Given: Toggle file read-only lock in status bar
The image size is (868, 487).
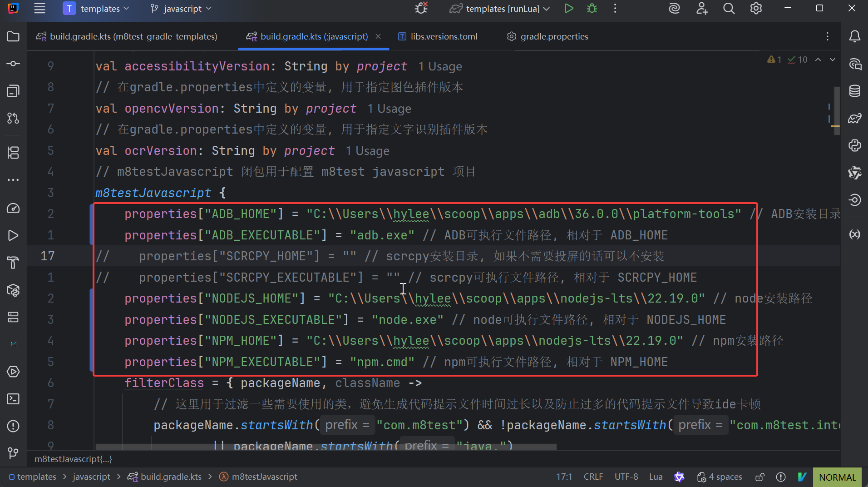Looking at the screenshot, I should (x=759, y=477).
